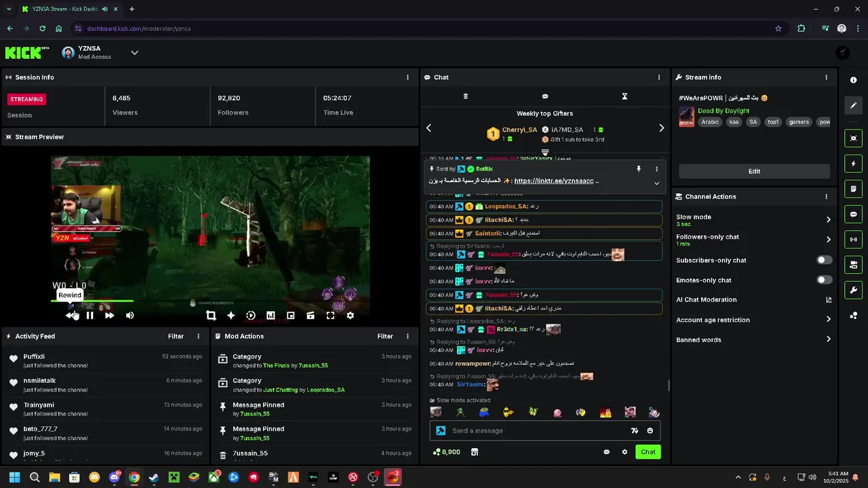Click the broadcast signal icon in right sidebar
This screenshot has height=488, width=868.
[x=853, y=239]
